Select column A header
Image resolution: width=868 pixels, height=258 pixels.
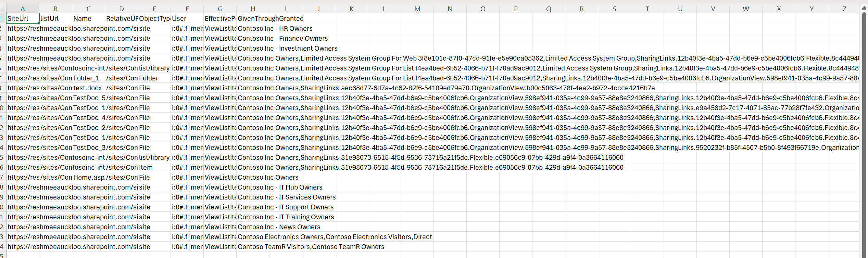pyautogui.click(x=23, y=9)
